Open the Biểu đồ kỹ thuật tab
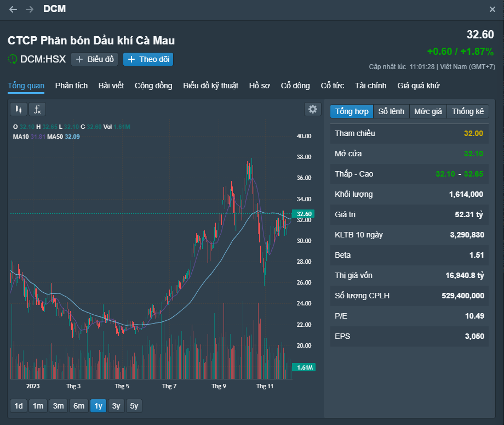Image resolution: width=504 pixels, height=425 pixels. coord(210,86)
